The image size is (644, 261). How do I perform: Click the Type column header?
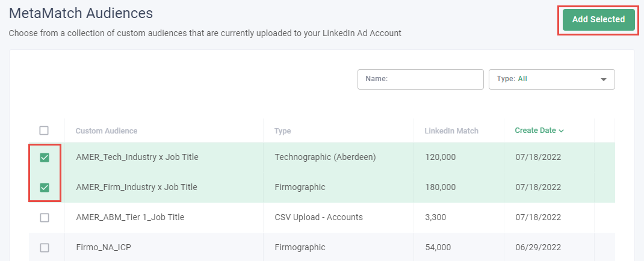point(283,130)
